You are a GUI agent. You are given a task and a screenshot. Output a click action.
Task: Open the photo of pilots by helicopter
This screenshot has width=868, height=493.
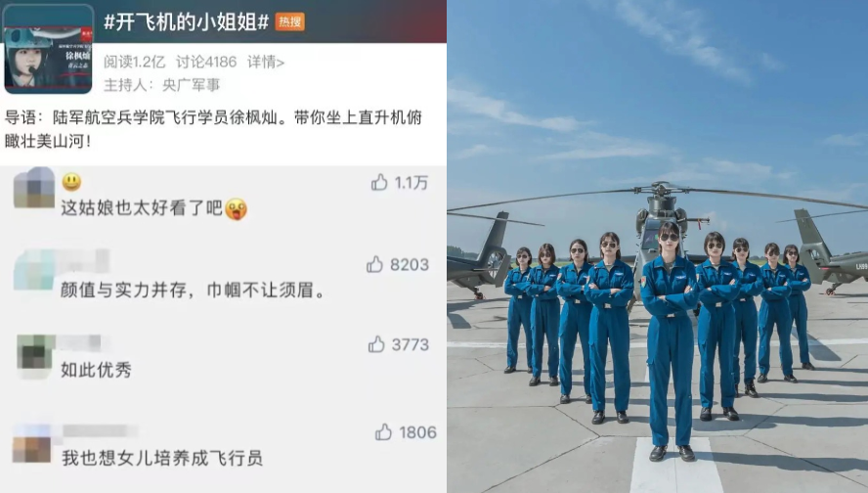(x=658, y=246)
